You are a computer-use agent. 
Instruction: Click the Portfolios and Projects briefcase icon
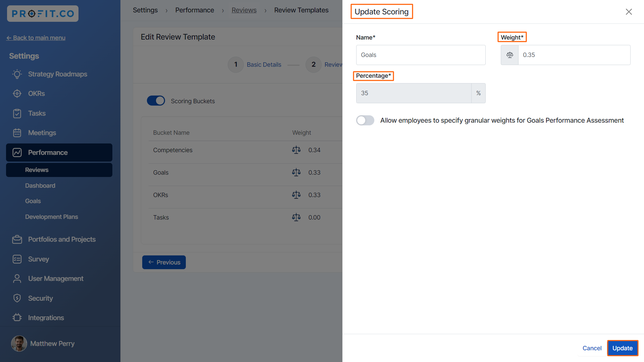(17, 239)
